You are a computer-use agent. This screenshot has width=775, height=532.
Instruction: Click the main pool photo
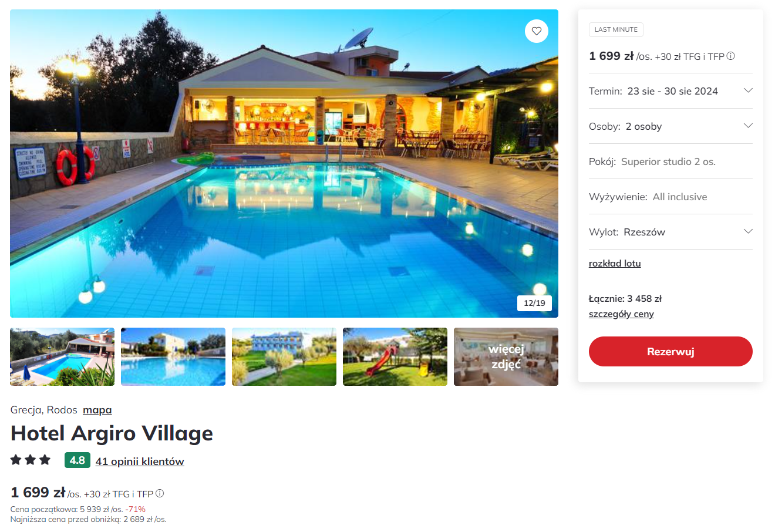click(284, 163)
